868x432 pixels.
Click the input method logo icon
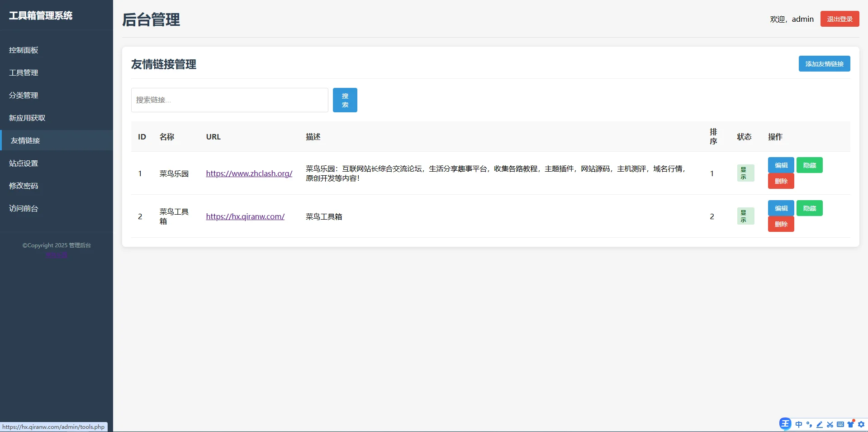[785, 424]
